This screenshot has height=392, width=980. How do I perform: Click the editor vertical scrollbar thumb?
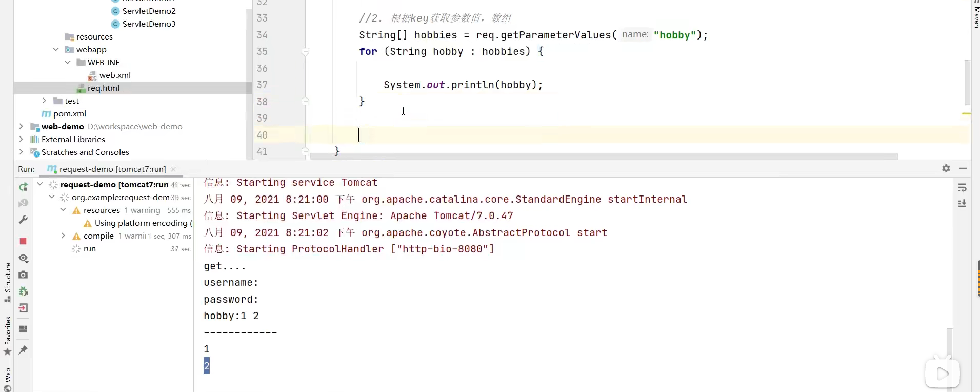[967, 83]
